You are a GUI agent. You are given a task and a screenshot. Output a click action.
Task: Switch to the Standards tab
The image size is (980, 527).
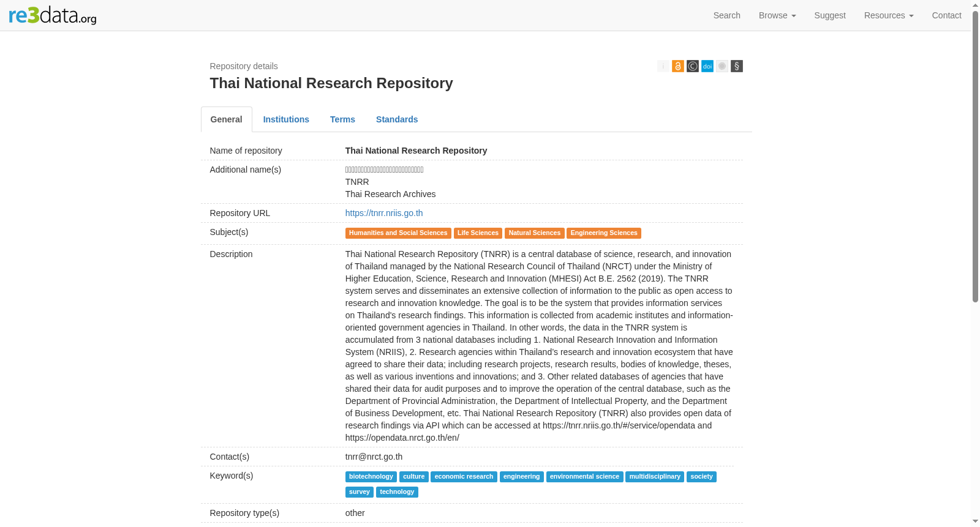click(397, 119)
